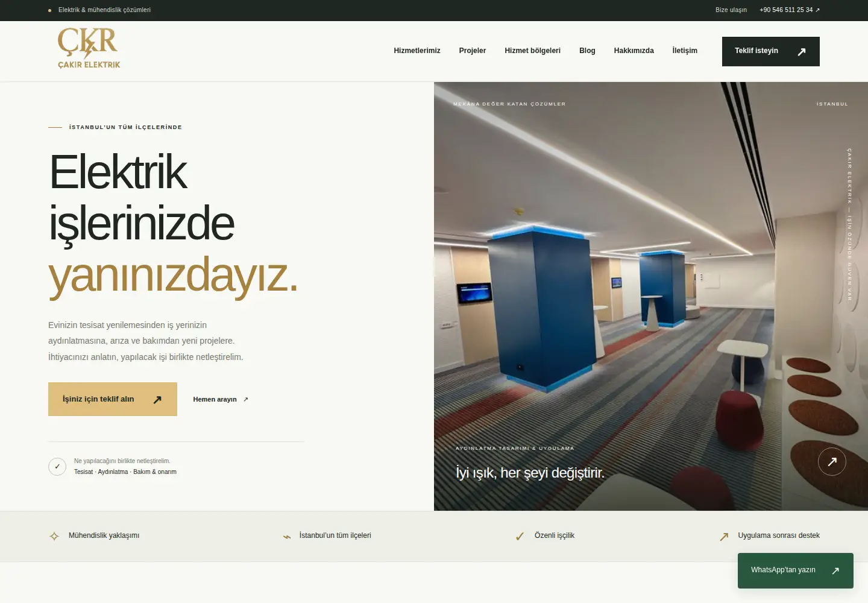The height and width of the screenshot is (603, 868).
Task: Click the MEKANA DEĞER KATAN ÇÖZÜMLER label
Action: coord(509,104)
